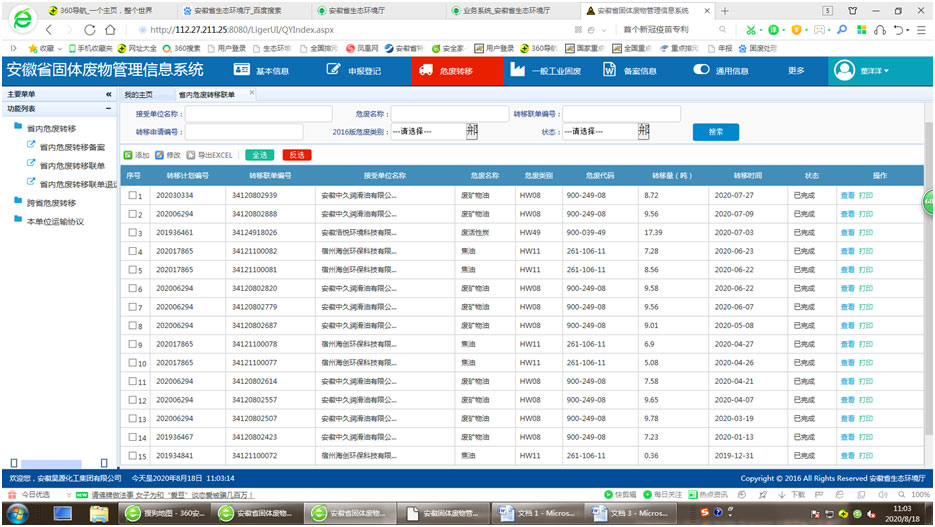This screenshot has width=935, height=527.
Task: Click the red 反选 button
Action: pyautogui.click(x=297, y=155)
